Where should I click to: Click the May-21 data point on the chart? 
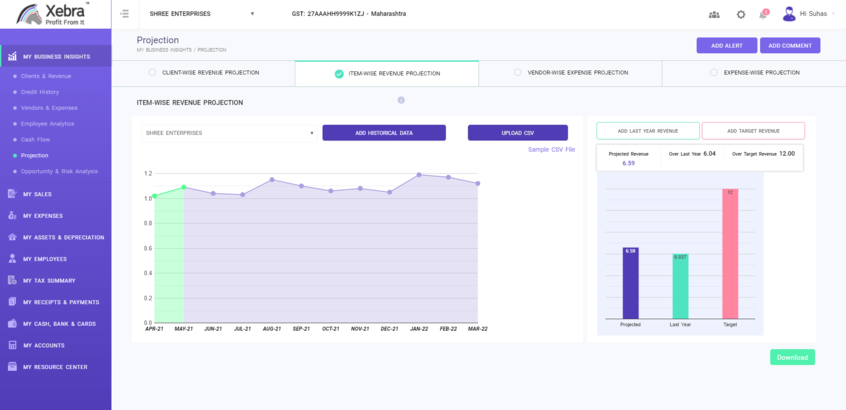[184, 187]
